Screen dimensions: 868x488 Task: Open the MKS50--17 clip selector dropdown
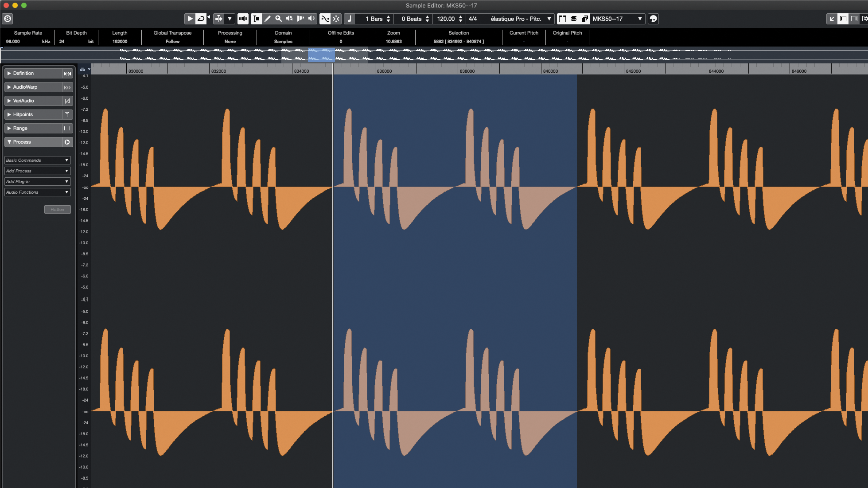[617, 19]
